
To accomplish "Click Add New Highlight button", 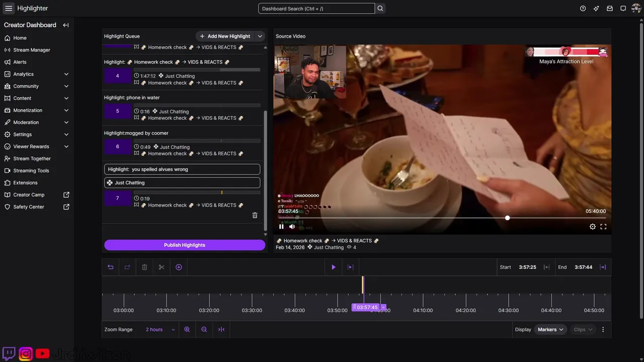I will pos(225,36).
